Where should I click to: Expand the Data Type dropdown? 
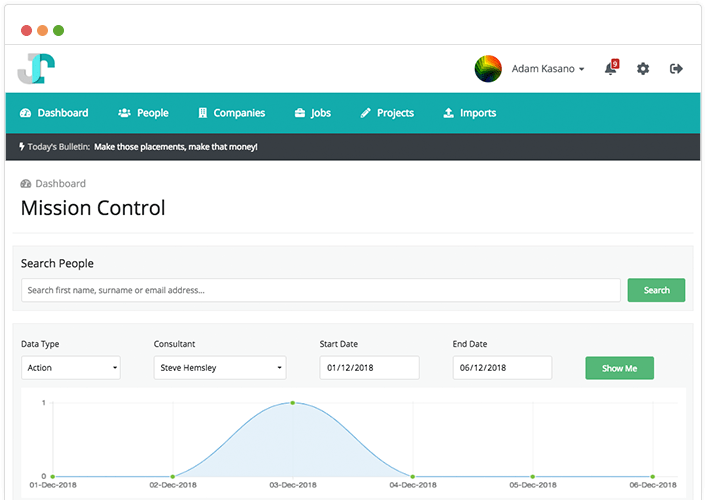click(x=71, y=368)
